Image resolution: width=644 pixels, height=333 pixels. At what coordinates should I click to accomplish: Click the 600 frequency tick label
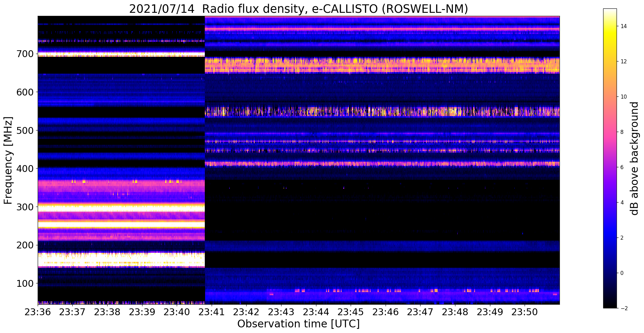(x=25, y=92)
